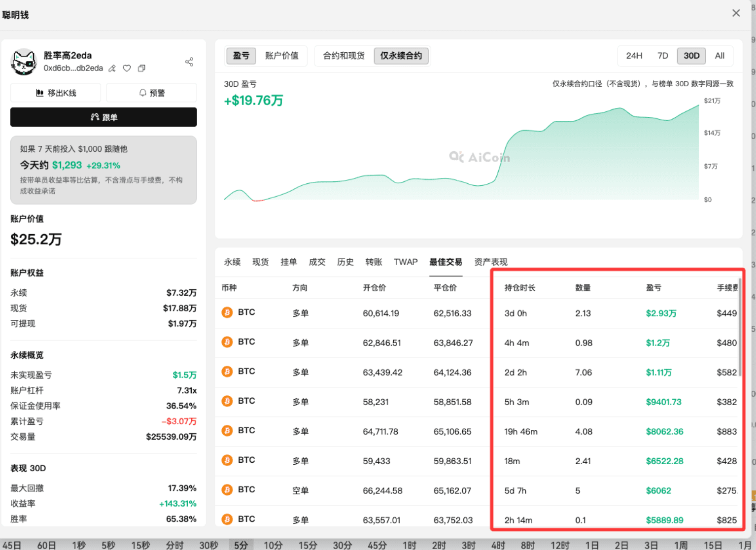The width and height of the screenshot is (756, 550).
Task: Open the 挂单 tab
Action: [x=288, y=262]
